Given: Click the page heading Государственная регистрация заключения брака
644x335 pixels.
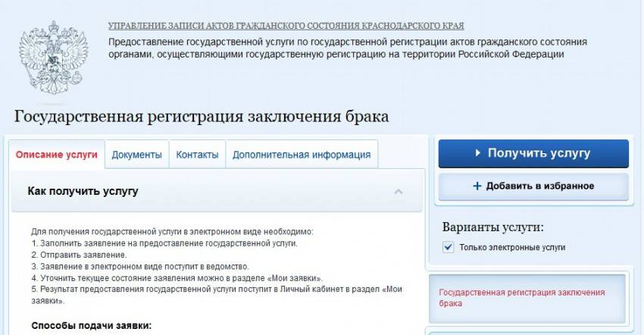Looking at the screenshot, I should pyautogui.click(x=202, y=116).
